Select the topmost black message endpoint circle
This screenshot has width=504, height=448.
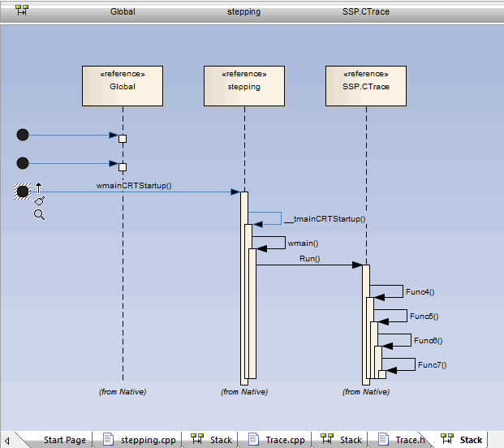pyautogui.click(x=23, y=135)
